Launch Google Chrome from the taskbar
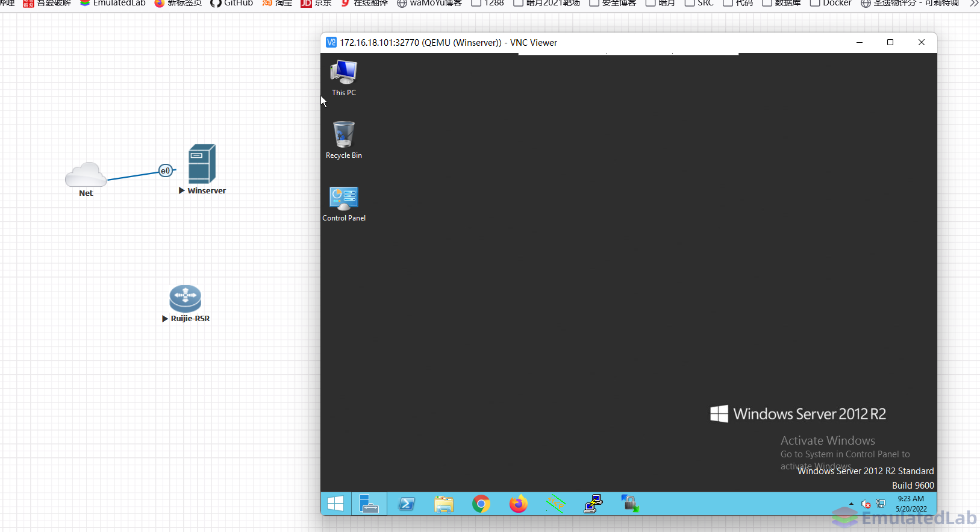This screenshot has width=980, height=532. (481, 504)
